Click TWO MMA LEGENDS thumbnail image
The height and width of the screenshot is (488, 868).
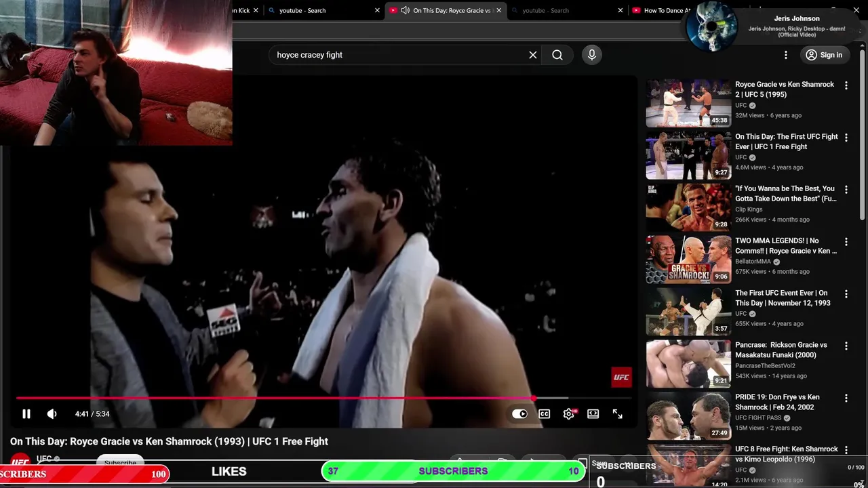688,260
